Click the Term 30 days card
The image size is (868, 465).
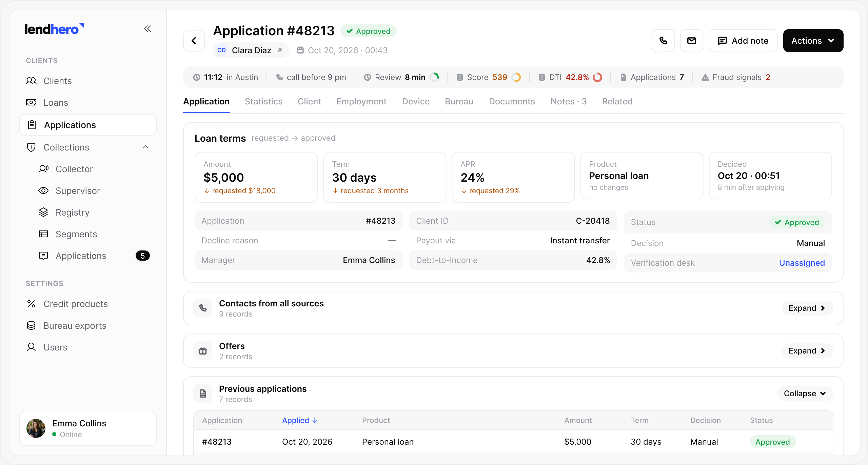pos(384,177)
